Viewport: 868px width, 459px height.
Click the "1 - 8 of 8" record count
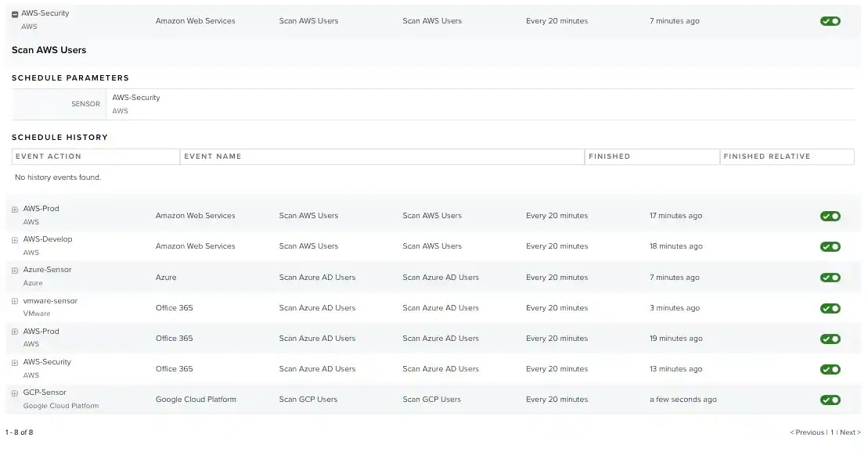tap(20, 432)
